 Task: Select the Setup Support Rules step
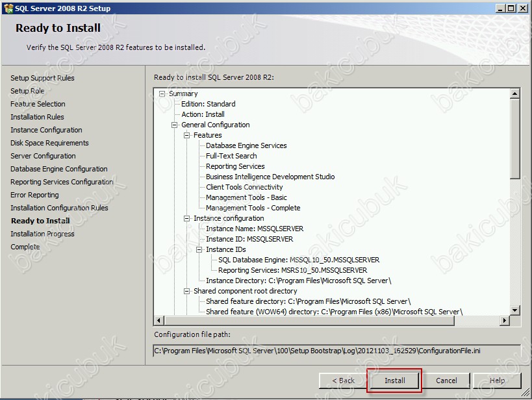point(42,78)
